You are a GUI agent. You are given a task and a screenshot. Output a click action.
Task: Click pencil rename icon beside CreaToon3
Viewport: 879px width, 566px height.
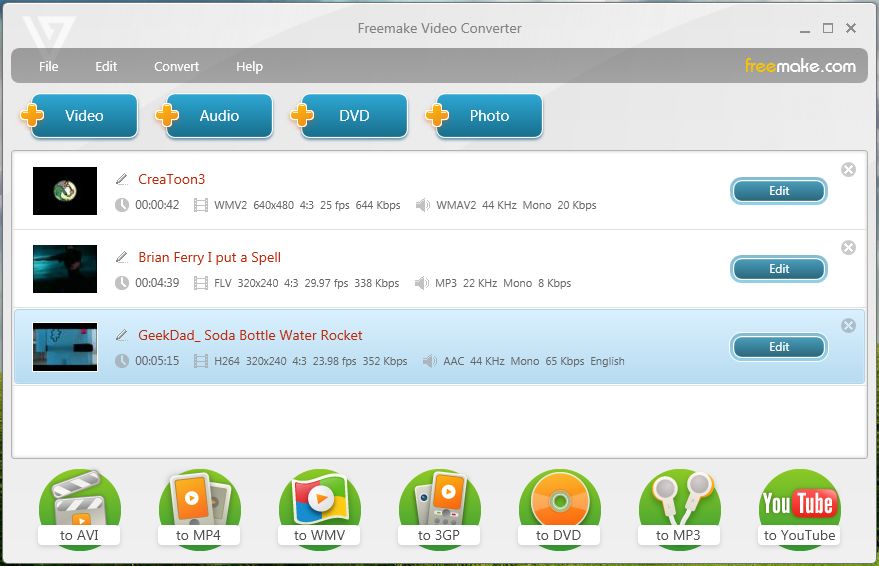[x=122, y=179]
